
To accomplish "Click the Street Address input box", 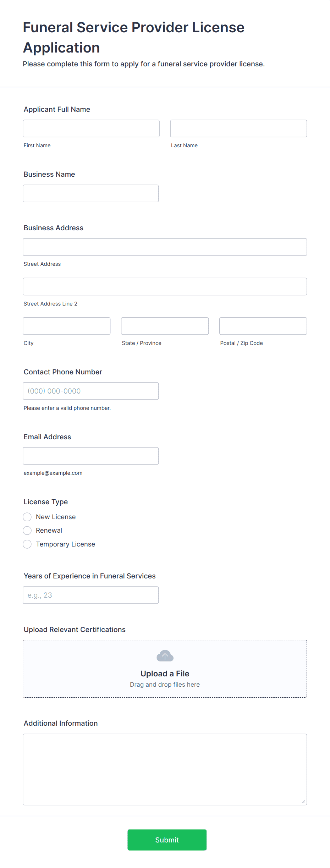I will [x=165, y=247].
